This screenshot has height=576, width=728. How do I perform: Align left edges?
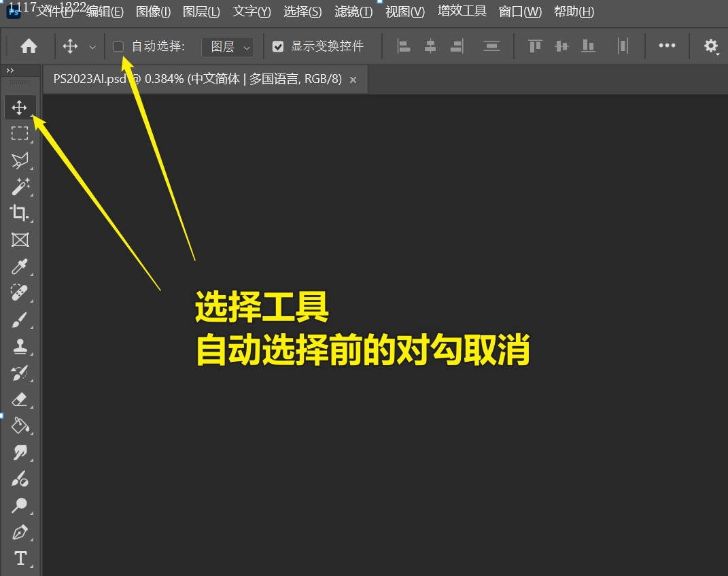click(404, 46)
